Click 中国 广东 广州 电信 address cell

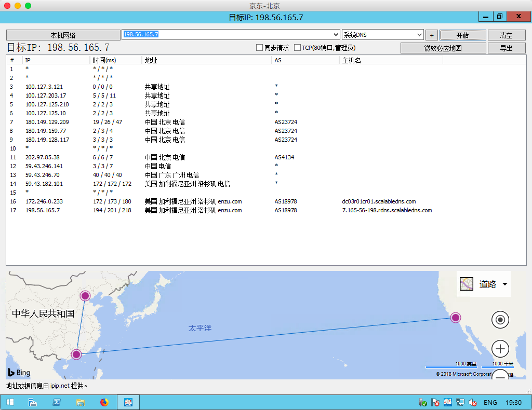tap(172, 175)
